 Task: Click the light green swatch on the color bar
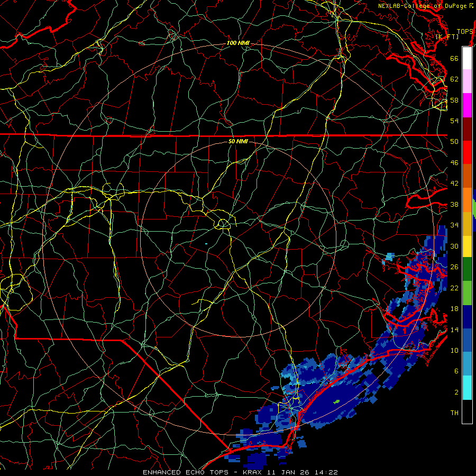(x=467, y=293)
